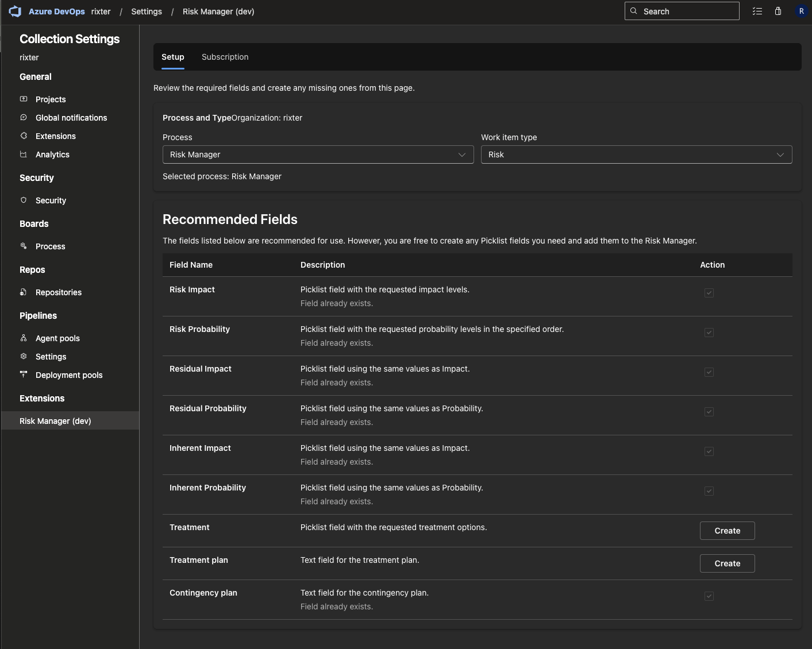Check the Risk Impact action checkbox
The height and width of the screenshot is (649, 812).
click(709, 293)
